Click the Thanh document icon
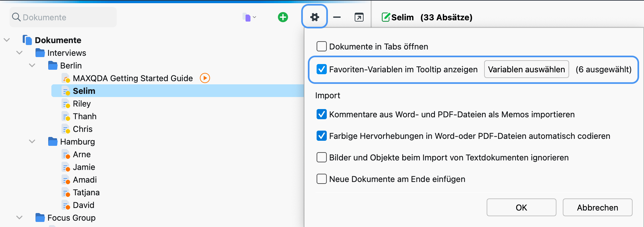This screenshot has width=644, height=227. [x=66, y=116]
